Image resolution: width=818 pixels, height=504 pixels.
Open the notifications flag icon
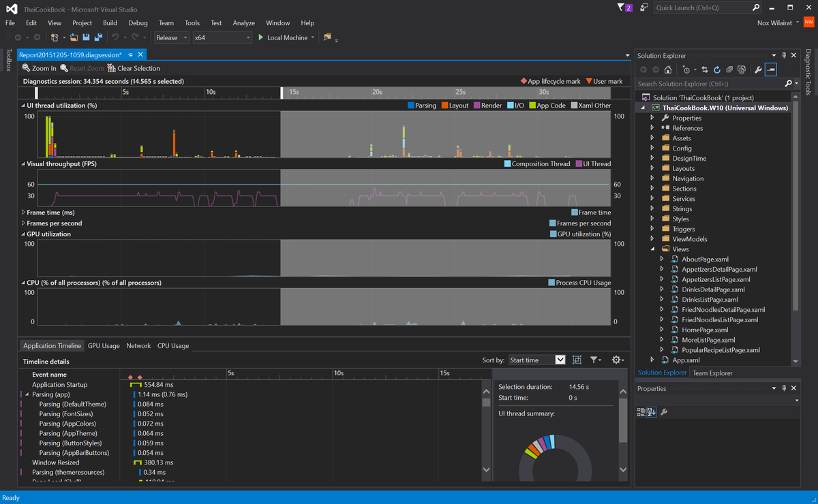click(x=624, y=7)
